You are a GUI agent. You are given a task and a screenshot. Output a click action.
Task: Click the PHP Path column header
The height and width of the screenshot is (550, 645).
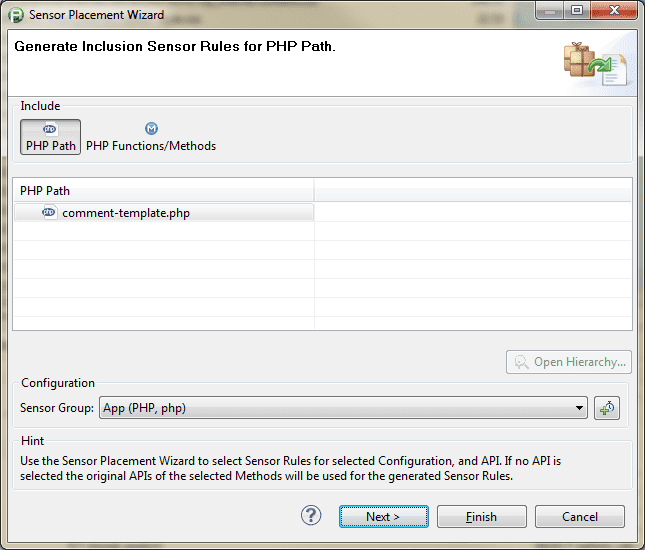pyautogui.click(x=164, y=190)
